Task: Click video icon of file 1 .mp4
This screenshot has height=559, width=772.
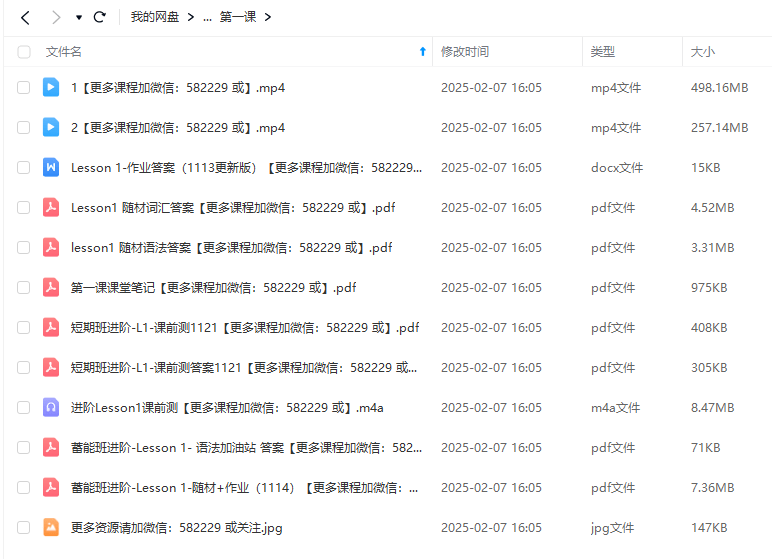Action: (x=51, y=87)
